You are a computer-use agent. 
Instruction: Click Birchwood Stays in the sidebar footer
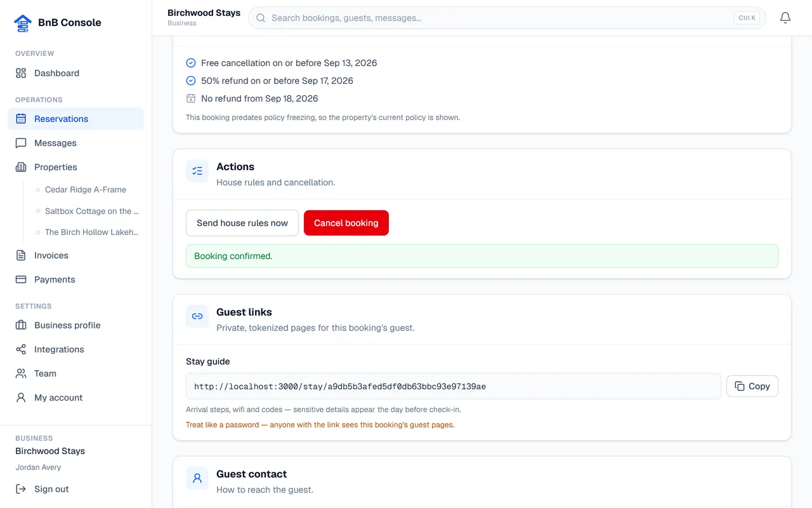[50, 451]
